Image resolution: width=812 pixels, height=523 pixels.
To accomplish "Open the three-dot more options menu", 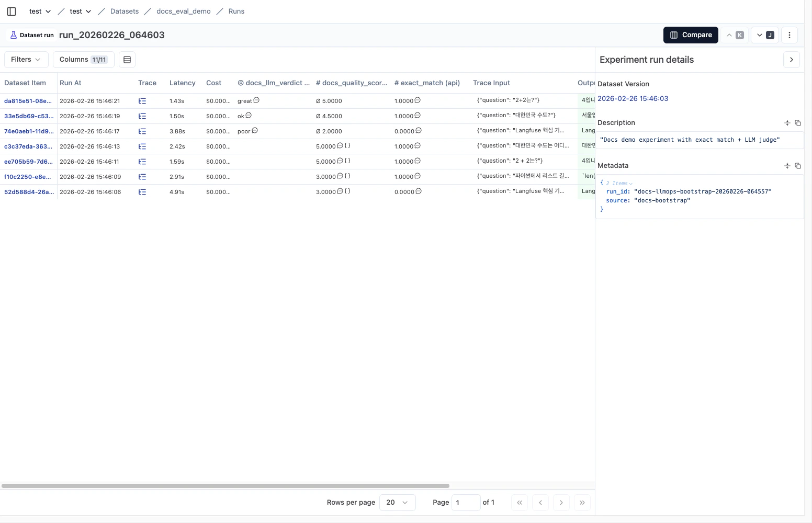I will (790, 35).
